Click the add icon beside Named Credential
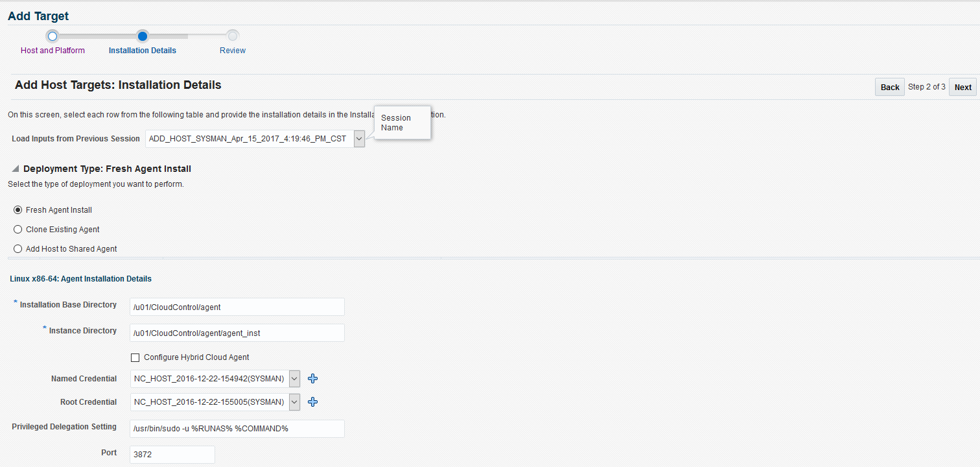Viewport: 980px width, 467px height. pyautogui.click(x=312, y=378)
